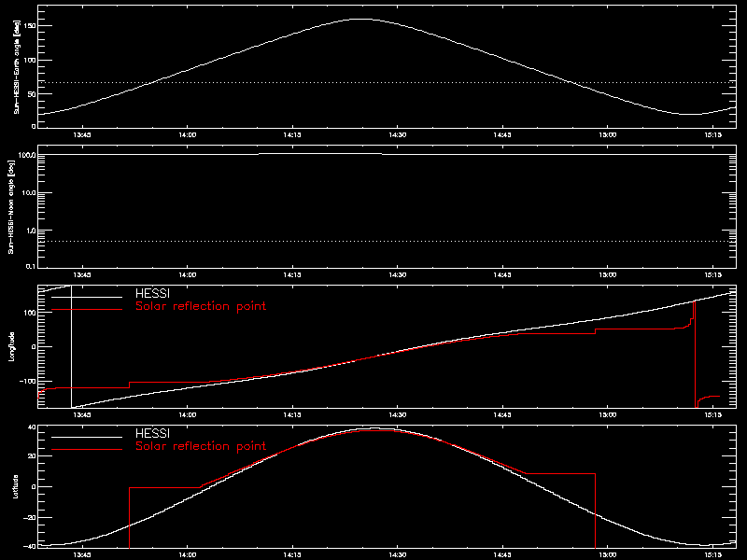Click the -20 value on Latitude axis

pyautogui.click(x=30, y=518)
